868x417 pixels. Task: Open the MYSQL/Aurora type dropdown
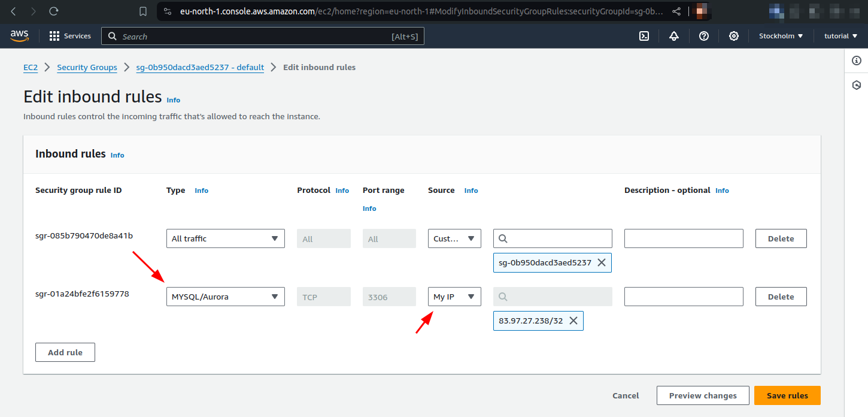(225, 296)
